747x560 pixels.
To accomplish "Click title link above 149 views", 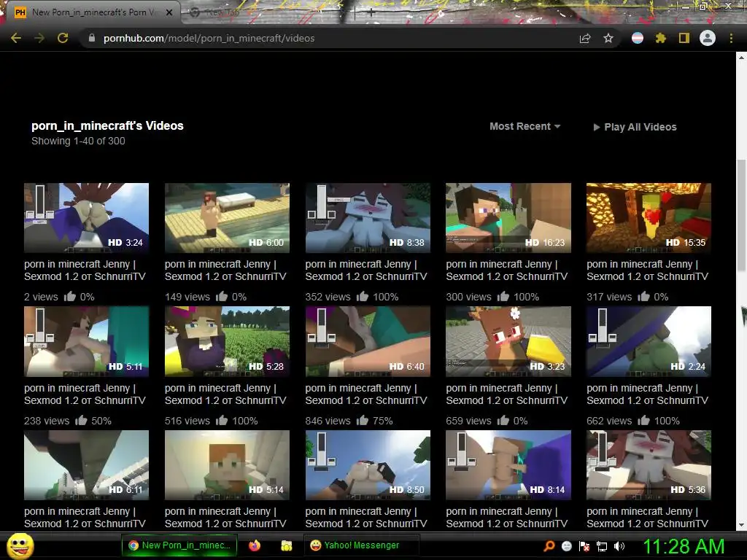I will (225, 270).
